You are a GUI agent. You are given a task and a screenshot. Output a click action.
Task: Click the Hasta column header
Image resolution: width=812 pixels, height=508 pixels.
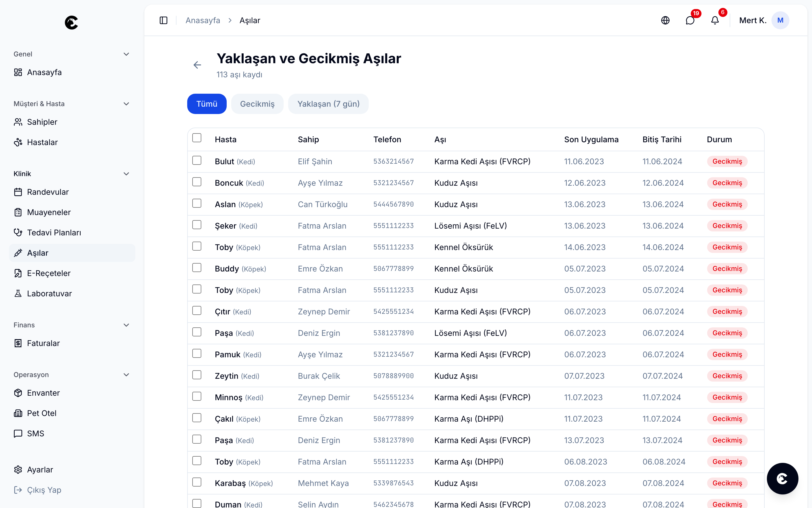(x=226, y=139)
